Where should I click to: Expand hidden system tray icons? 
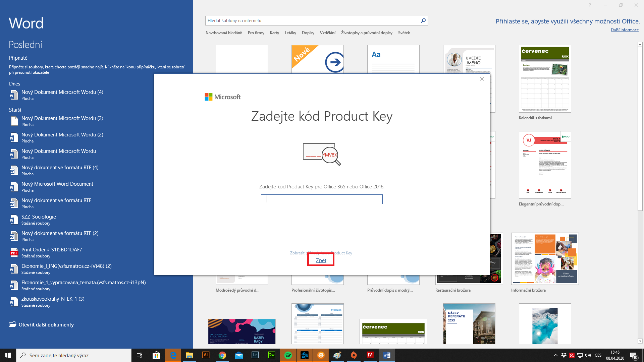556,355
